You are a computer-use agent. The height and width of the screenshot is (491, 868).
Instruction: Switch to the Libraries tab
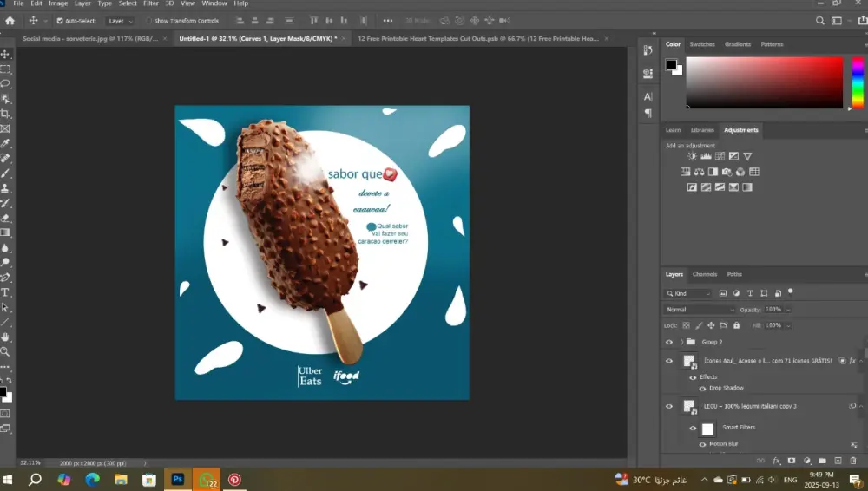tap(702, 130)
